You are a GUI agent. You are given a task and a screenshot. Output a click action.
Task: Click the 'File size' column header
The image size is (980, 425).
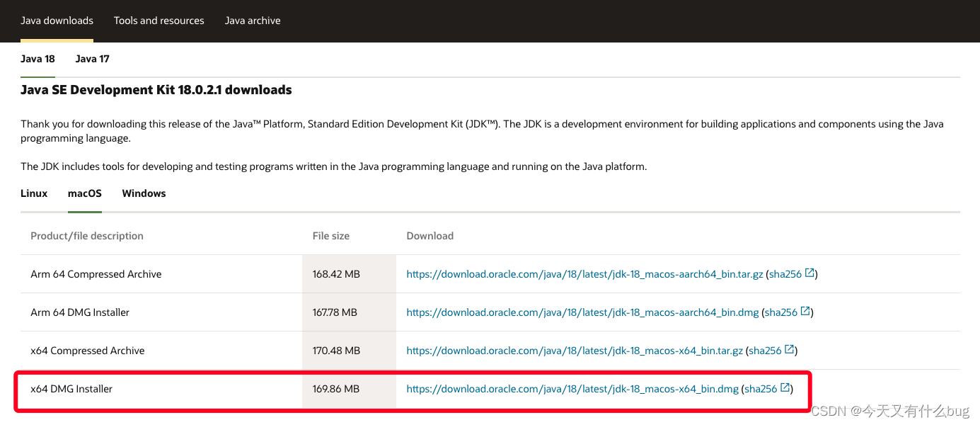(331, 236)
